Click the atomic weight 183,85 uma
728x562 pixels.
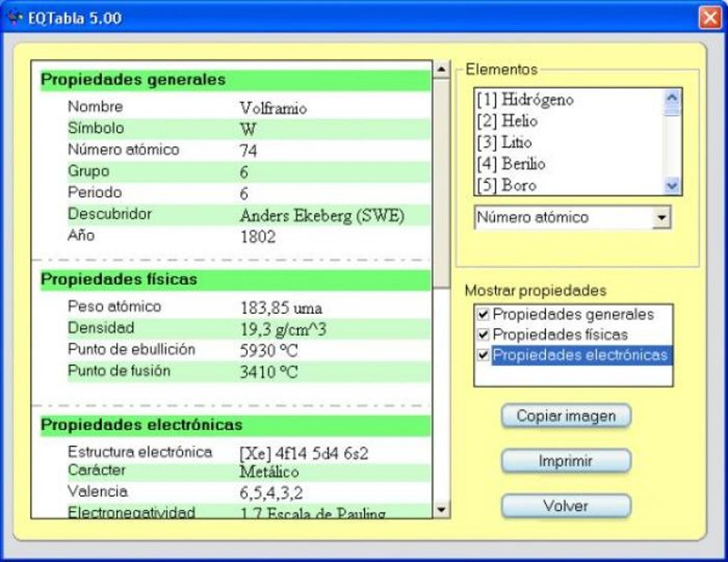point(281,307)
